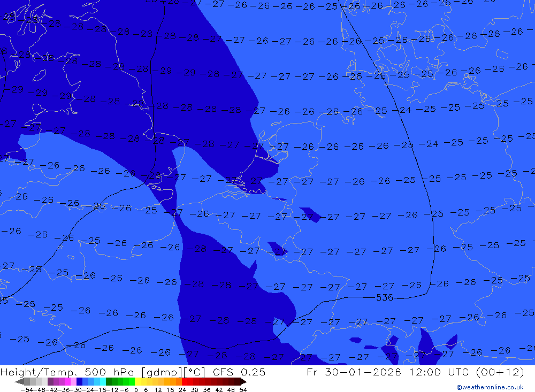Click the 'Fr 30-01-2026' forecast date text
The height and width of the screenshot is (392, 535).
click(354, 372)
